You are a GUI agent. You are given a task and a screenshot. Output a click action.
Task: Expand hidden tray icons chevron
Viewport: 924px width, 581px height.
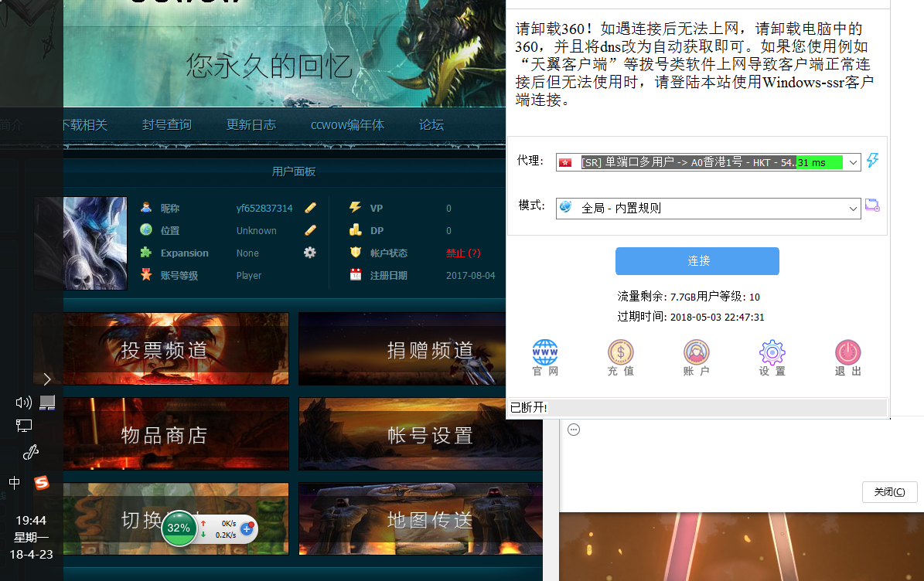[x=47, y=379]
